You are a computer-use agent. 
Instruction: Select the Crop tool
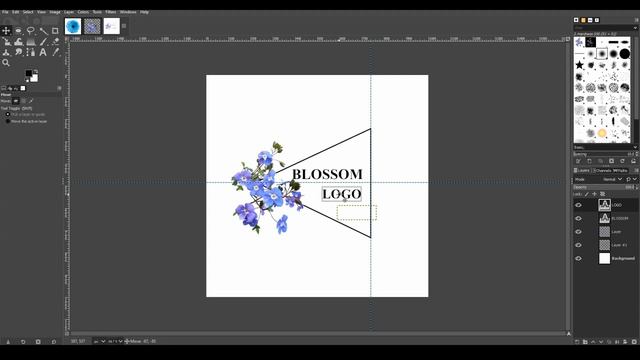click(x=55, y=31)
